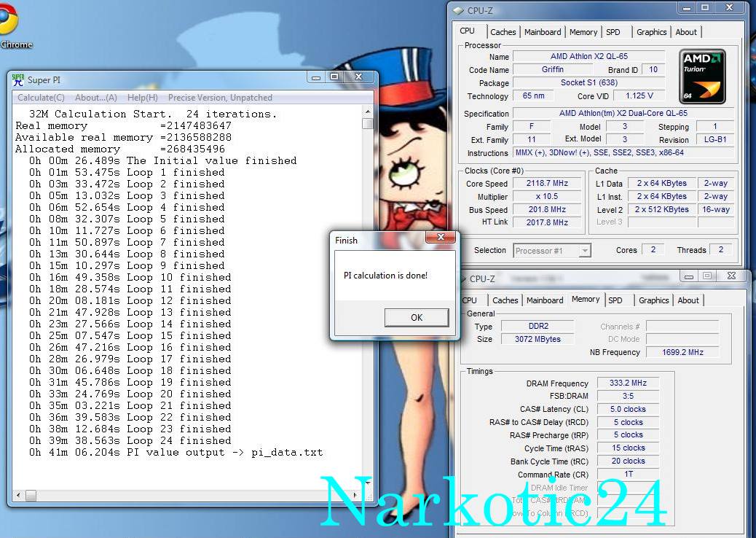Click the Super PI vertical scrollbar thumb
This screenshot has width=756, height=538.
367,124
